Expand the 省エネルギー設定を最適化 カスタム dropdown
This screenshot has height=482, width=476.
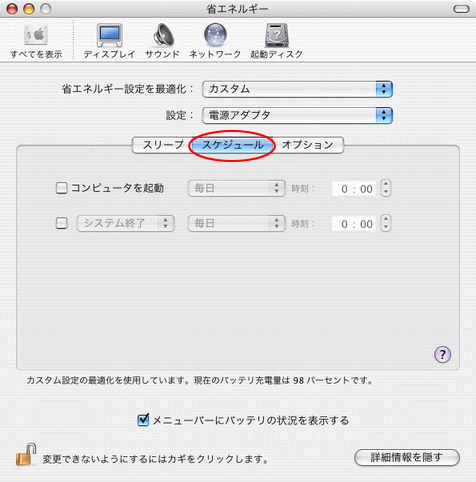click(297, 89)
